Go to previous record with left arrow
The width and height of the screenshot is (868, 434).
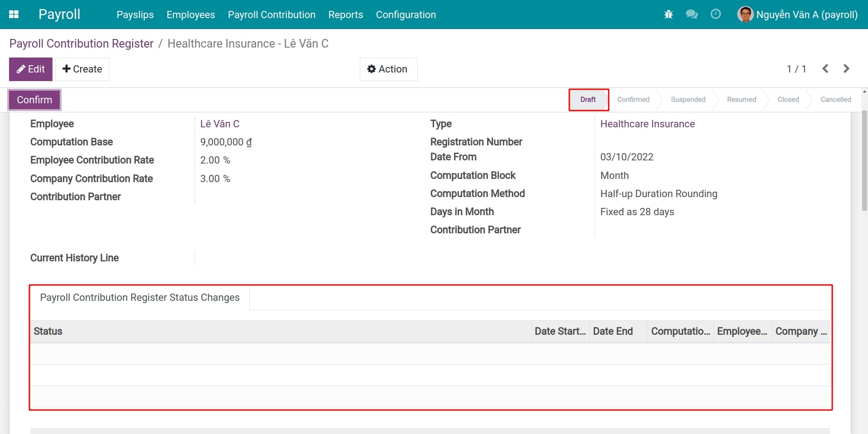pos(825,68)
